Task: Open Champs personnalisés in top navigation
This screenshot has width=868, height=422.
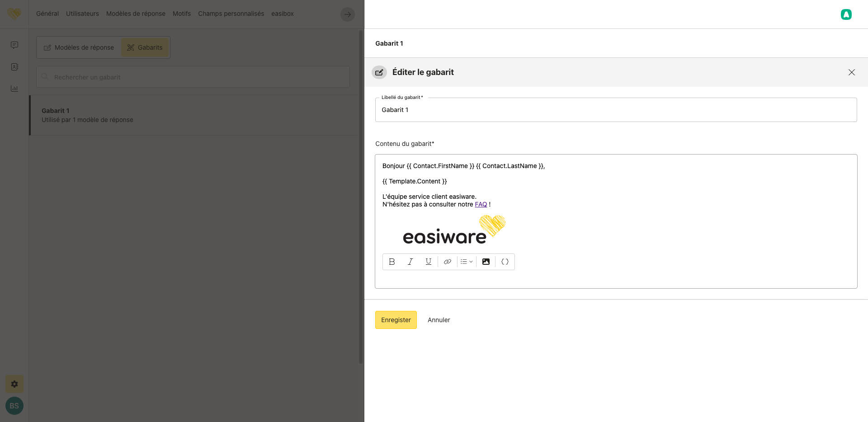Action: (231, 14)
